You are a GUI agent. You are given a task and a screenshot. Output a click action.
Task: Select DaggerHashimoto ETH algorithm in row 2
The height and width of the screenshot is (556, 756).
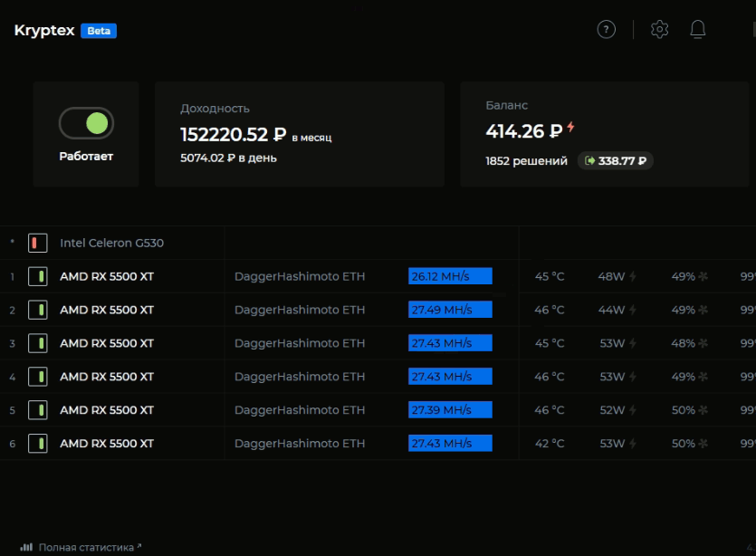[300, 310]
